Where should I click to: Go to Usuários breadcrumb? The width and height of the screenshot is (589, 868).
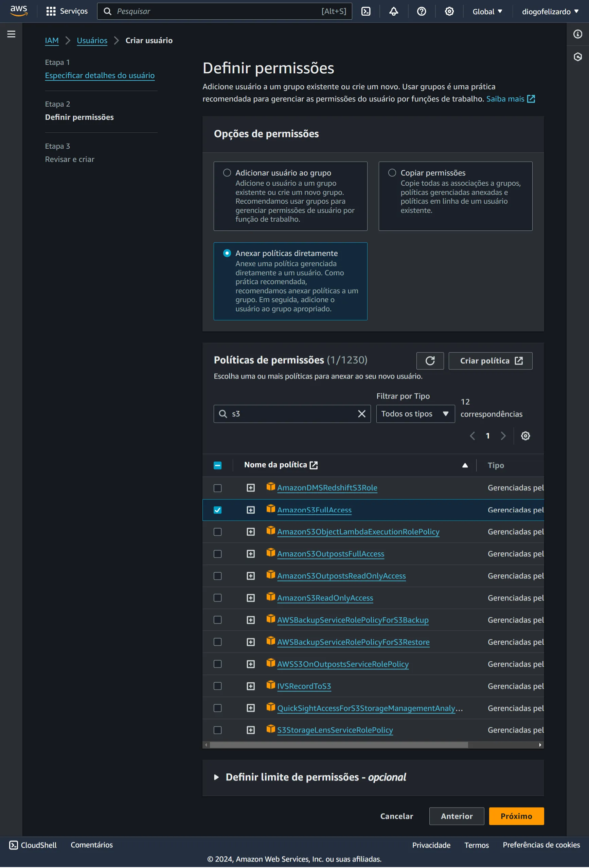pyautogui.click(x=92, y=40)
